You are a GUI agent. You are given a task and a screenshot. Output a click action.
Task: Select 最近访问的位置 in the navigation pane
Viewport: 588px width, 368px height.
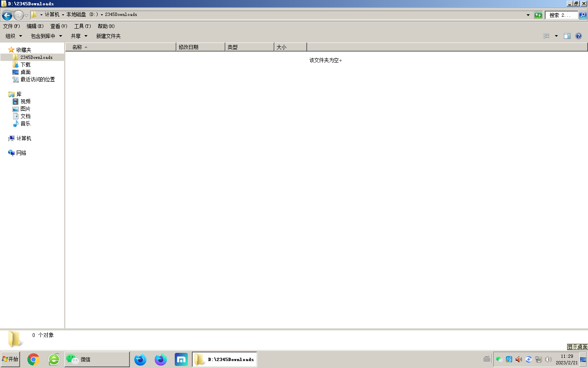pyautogui.click(x=38, y=79)
